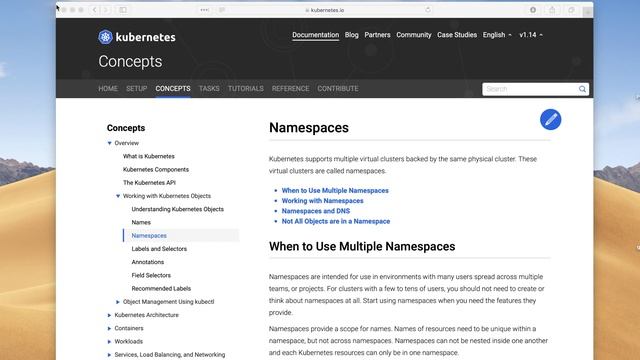Open the Documentation nav item

click(316, 35)
